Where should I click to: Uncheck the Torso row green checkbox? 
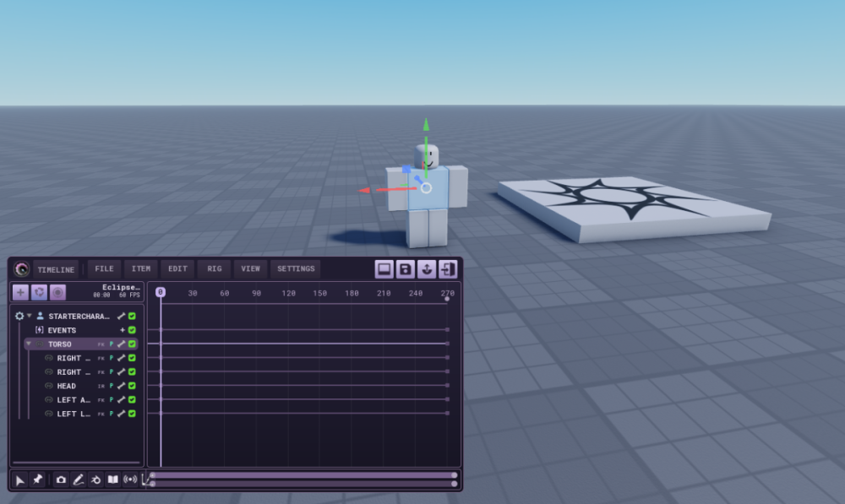pos(132,344)
